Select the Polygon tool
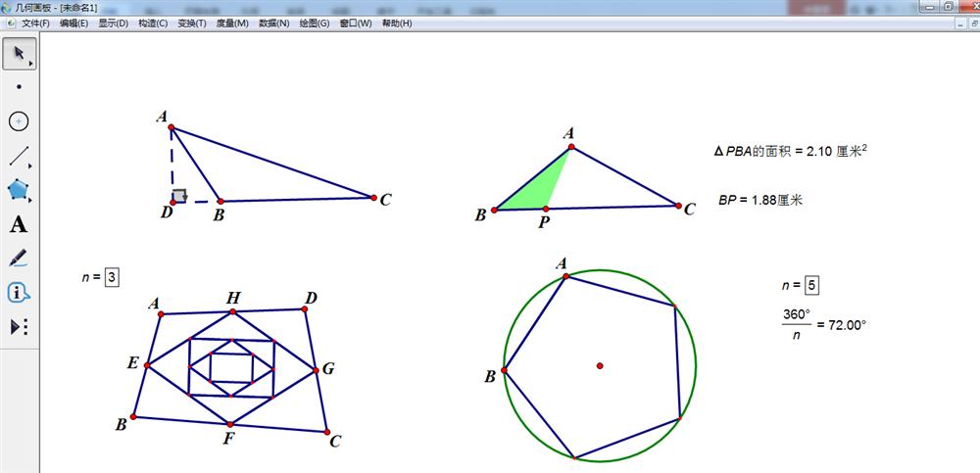 pyautogui.click(x=19, y=189)
